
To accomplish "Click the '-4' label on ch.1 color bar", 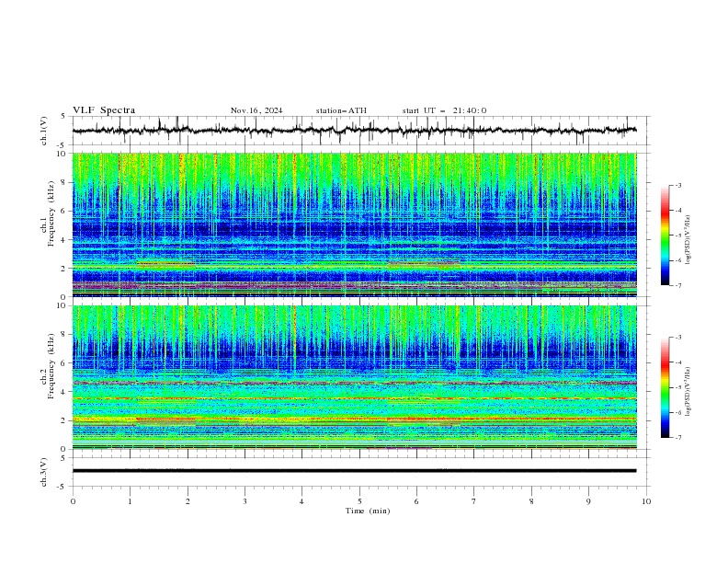I will [677, 211].
